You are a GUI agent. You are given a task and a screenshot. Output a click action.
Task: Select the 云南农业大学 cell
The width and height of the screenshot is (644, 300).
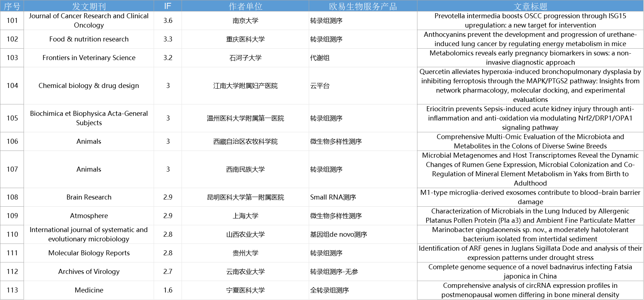click(x=246, y=272)
